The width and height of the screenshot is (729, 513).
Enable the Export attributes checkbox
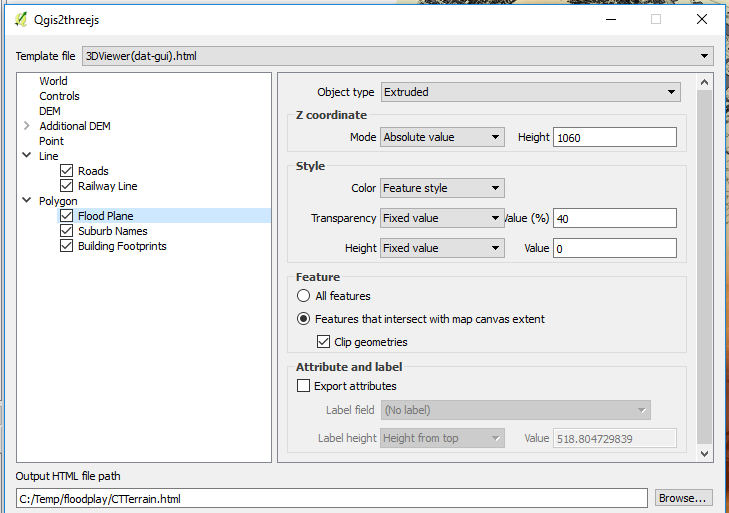click(x=304, y=386)
